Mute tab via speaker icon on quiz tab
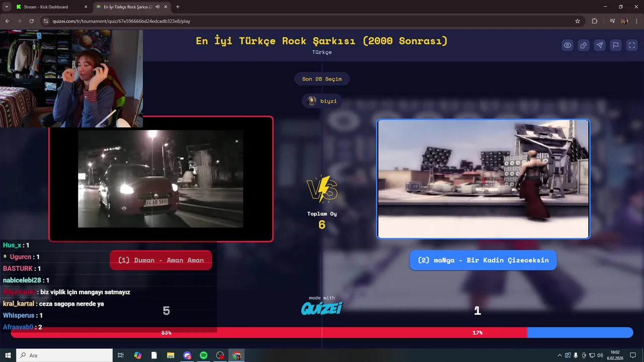 tap(158, 7)
